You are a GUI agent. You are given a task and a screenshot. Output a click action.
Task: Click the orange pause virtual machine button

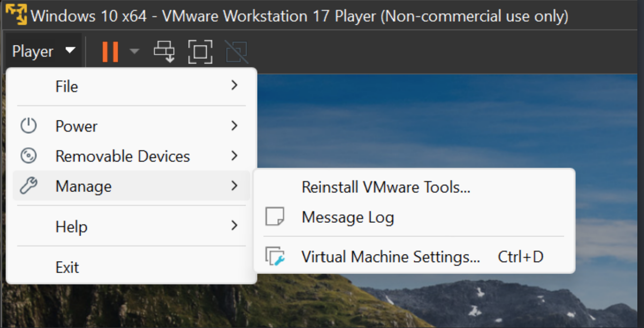pyautogui.click(x=110, y=51)
